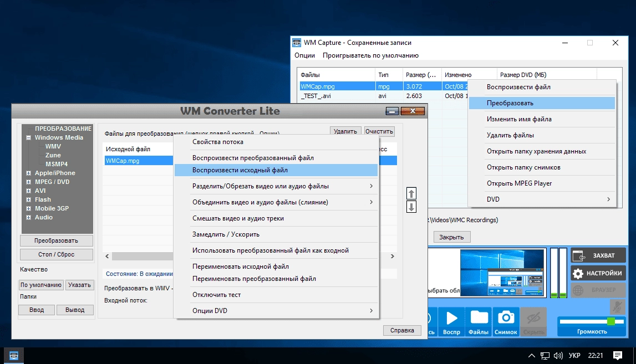Click the Вывод folder button

click(x=75, y=310)
